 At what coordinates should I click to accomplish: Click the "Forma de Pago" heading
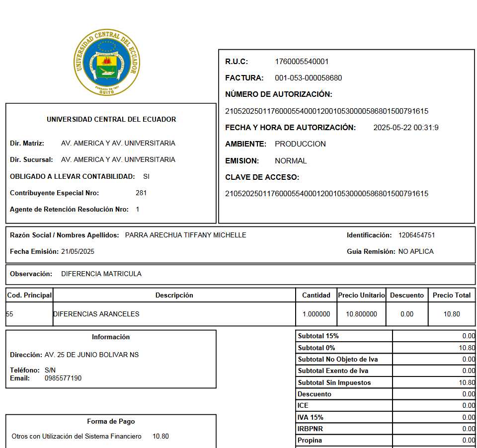tap(111, 421)
